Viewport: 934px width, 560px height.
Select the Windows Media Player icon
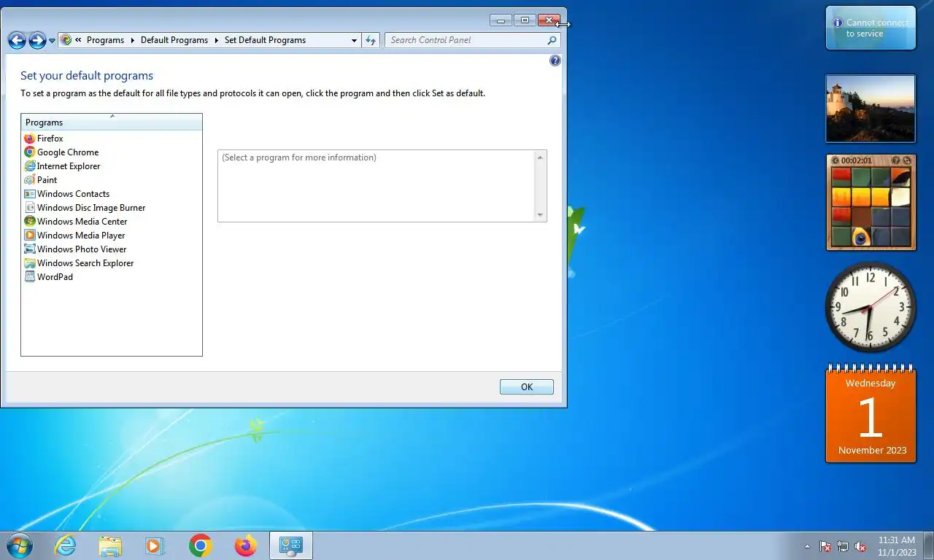[30, 236]
